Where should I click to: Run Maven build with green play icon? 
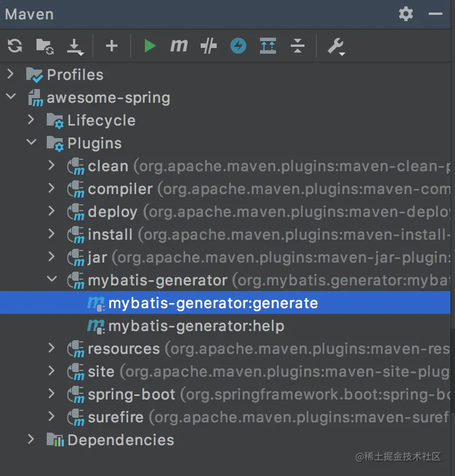pyautogui.click(x=149, y=46)
